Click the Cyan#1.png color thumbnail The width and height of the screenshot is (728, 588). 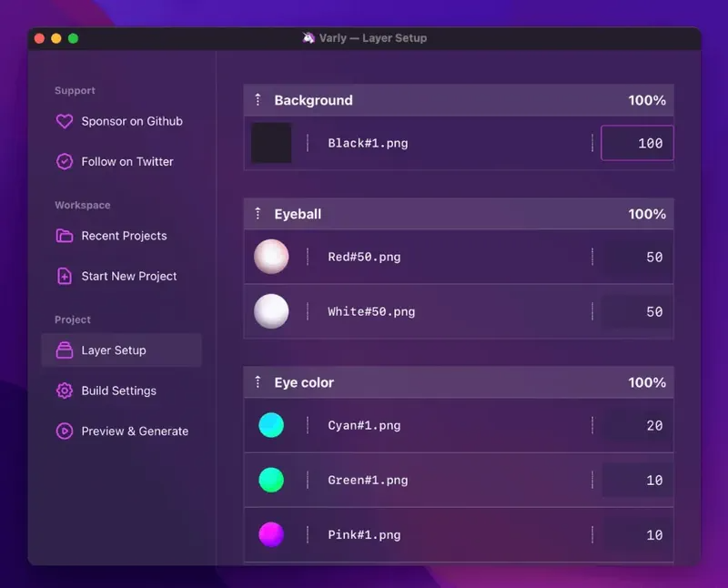coord(271,425)
